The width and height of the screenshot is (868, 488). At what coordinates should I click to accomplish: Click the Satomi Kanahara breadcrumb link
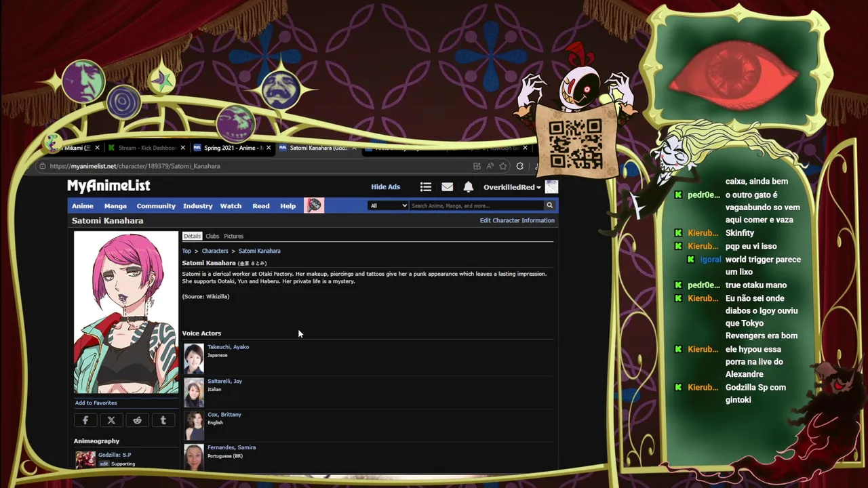click(x=259, y=251)
